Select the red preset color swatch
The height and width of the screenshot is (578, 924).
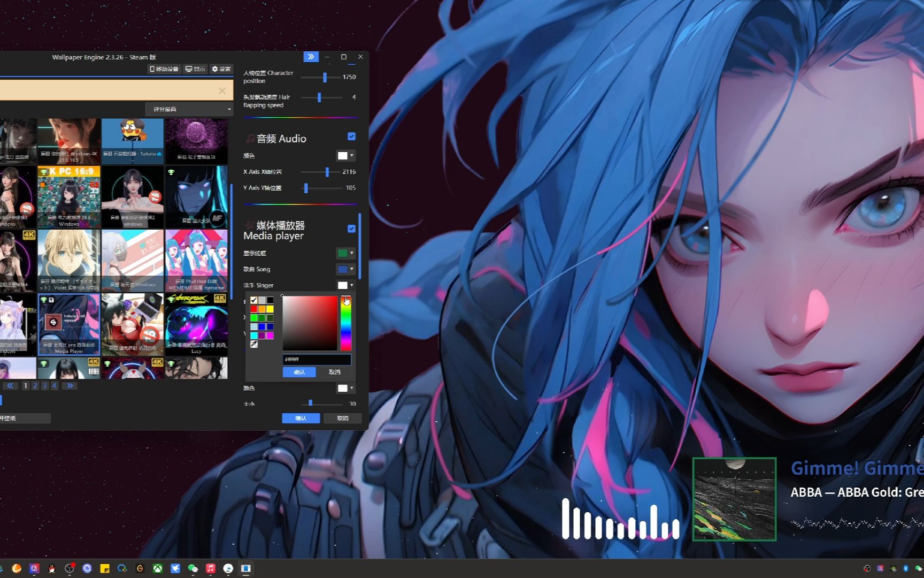click(254, 309)
